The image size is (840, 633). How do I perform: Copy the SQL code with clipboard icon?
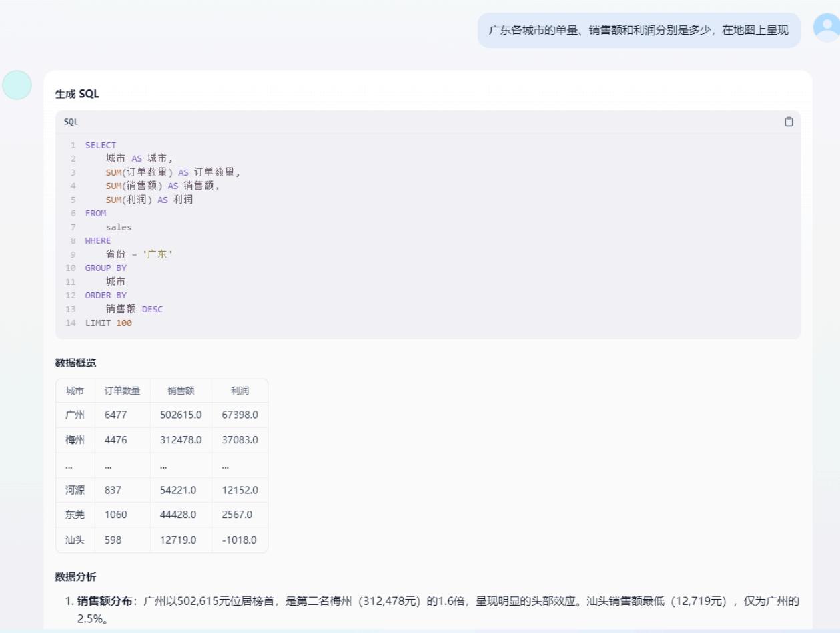coord(789,122)
